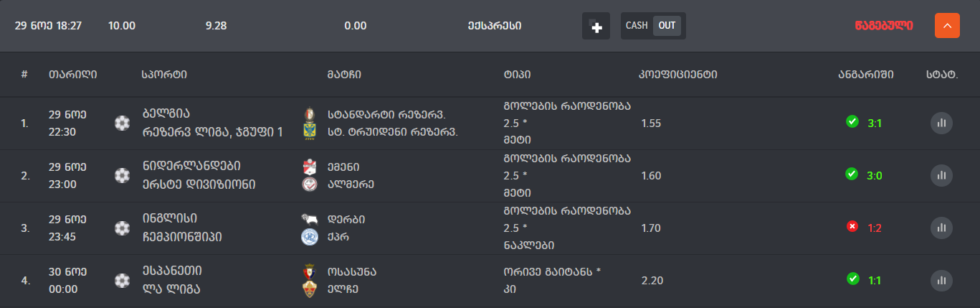Click the red წაგებული status label
Image resolution: width=980 pixels, height=308 pixels.
click(x=884, y=26)
